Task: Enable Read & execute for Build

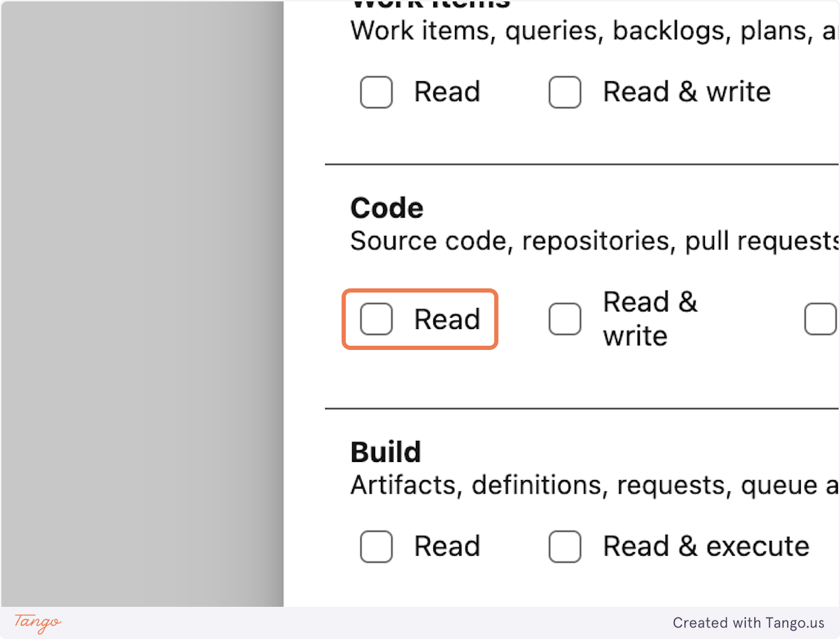Action: click(x=565, y=547)
